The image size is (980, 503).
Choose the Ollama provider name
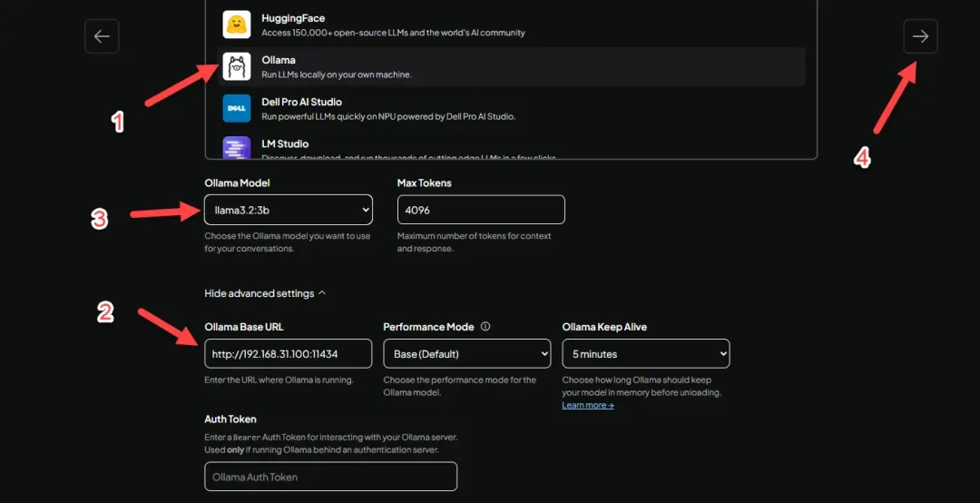tap(279, 60)
